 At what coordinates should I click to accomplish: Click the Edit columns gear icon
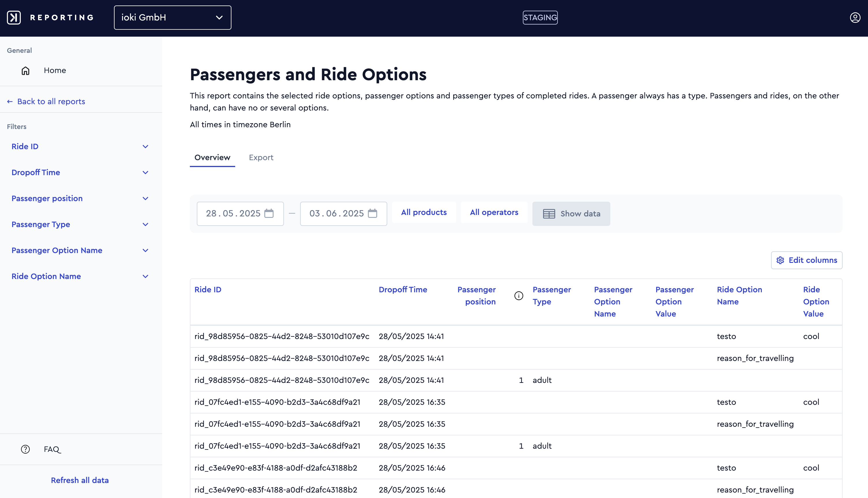pyautogui.click(x=780, y=260)
